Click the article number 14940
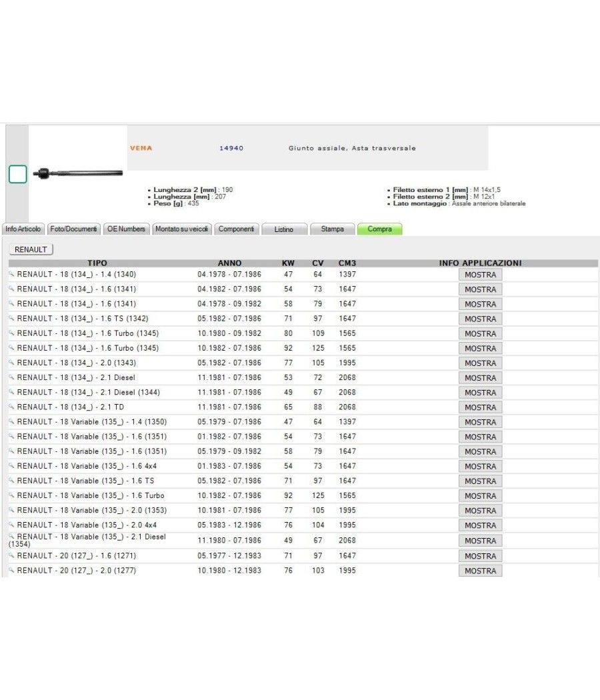The height and width of the screenshot is (700, 600). pos(231,148)
